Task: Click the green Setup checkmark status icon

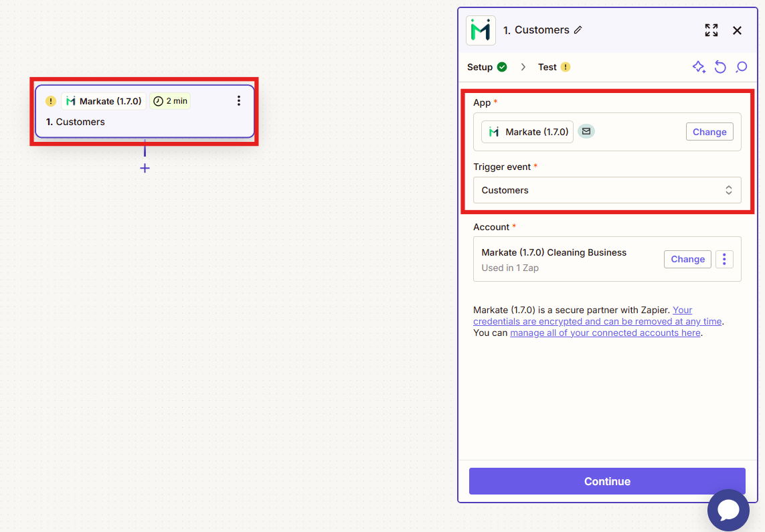Action: [502, 67]
